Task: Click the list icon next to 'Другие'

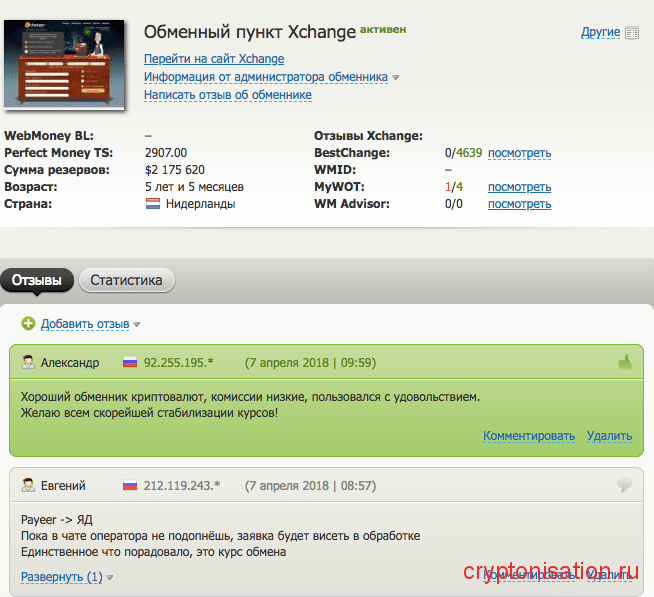Action: (632, 33)
